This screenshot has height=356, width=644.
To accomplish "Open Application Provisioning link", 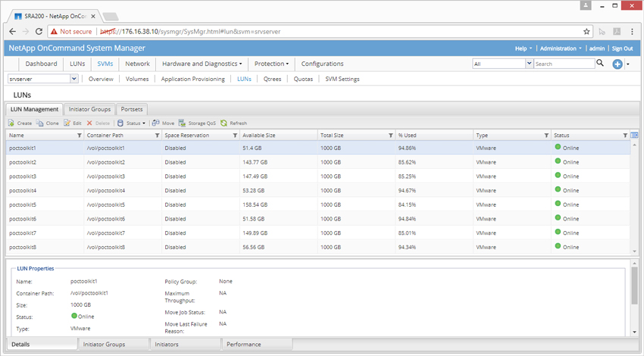I will tap(193, 79).
